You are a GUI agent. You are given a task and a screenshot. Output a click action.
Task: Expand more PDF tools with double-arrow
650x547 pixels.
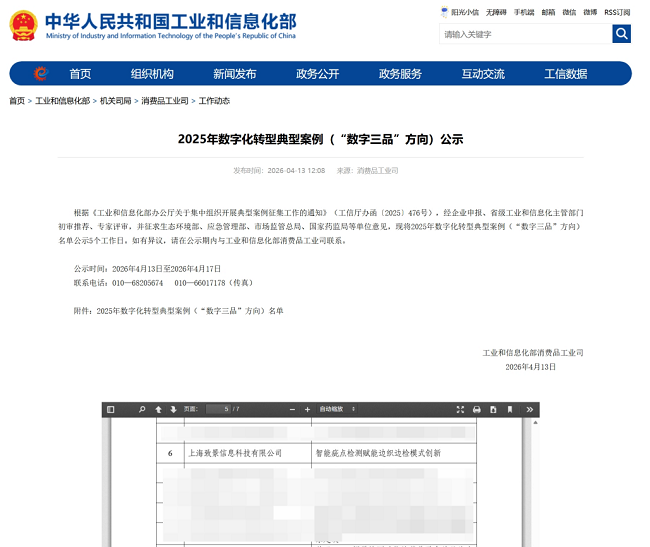coord(529,409)
